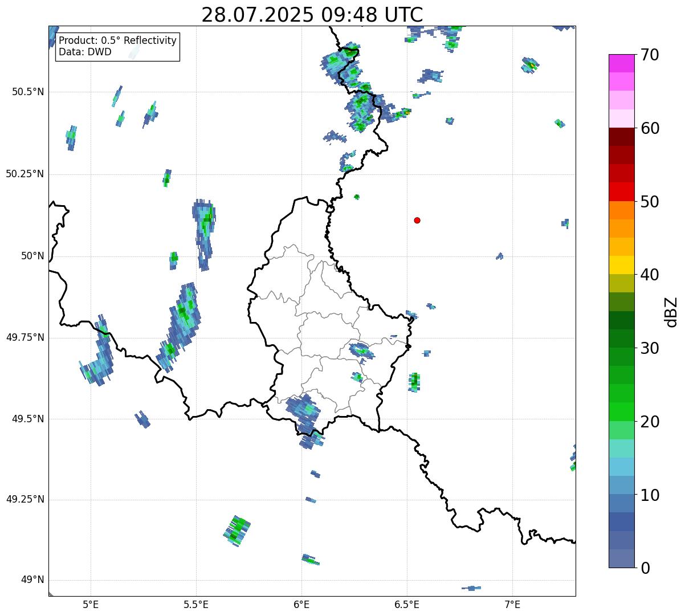Image resolution: width=685 pixels, height=616 pixels.
Task: Click the colorbar tick label 50
Action: (x=650, y=202)
